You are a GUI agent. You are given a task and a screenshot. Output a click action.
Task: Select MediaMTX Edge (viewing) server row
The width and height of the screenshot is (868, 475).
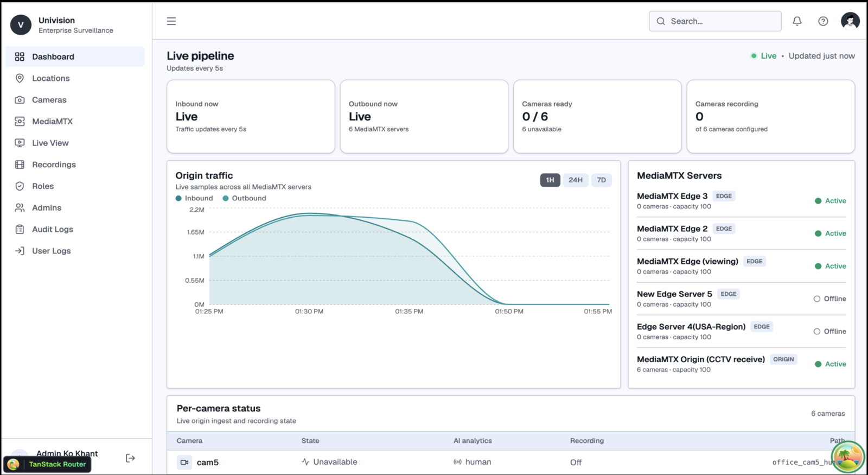[742, 266]
